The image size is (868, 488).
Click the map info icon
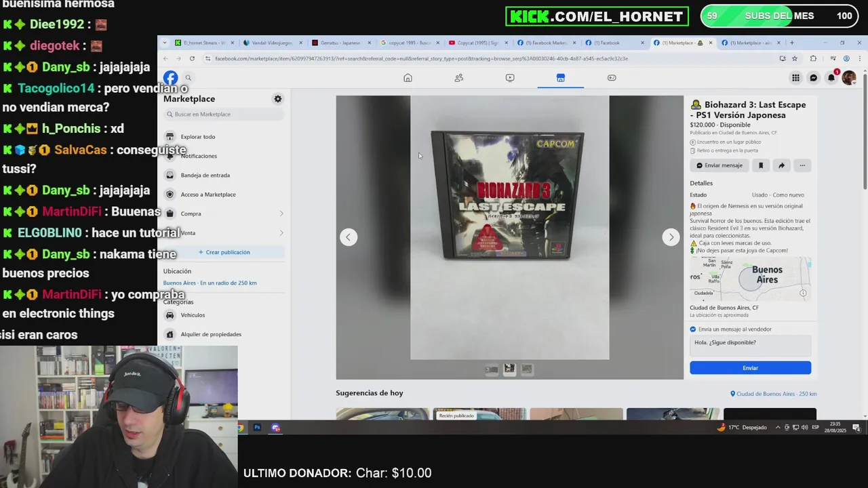coord(803,293)
